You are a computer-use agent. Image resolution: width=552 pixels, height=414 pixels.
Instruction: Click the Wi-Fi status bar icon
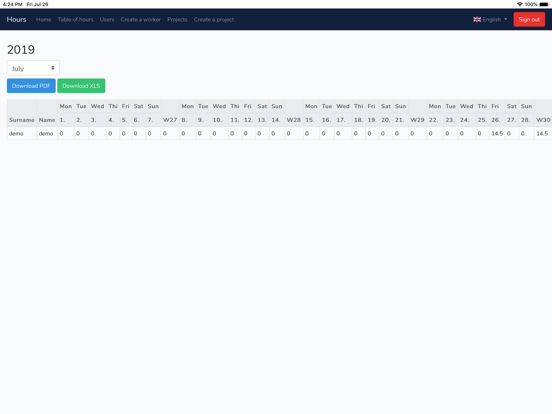click(520, 4)
